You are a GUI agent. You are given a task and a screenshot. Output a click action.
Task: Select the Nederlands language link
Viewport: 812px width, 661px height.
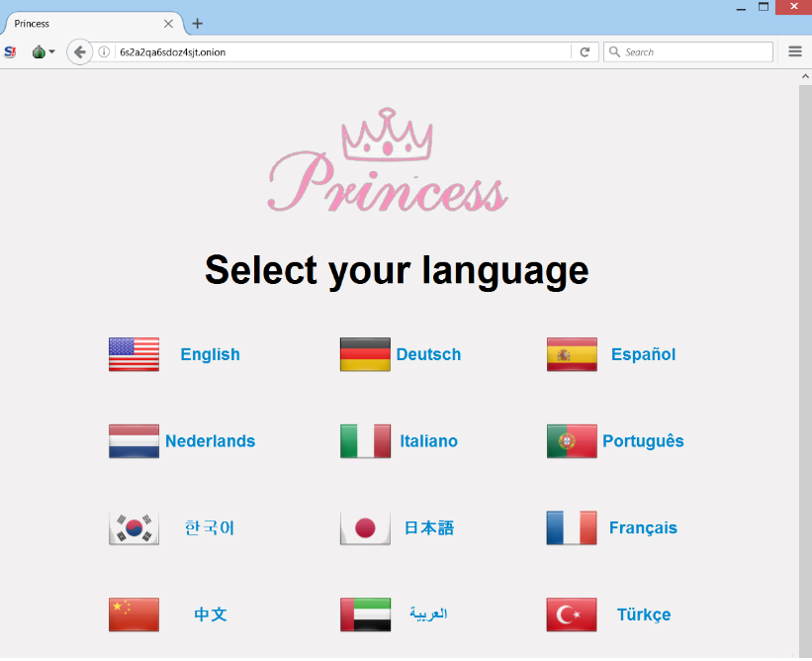click(211, 441)
